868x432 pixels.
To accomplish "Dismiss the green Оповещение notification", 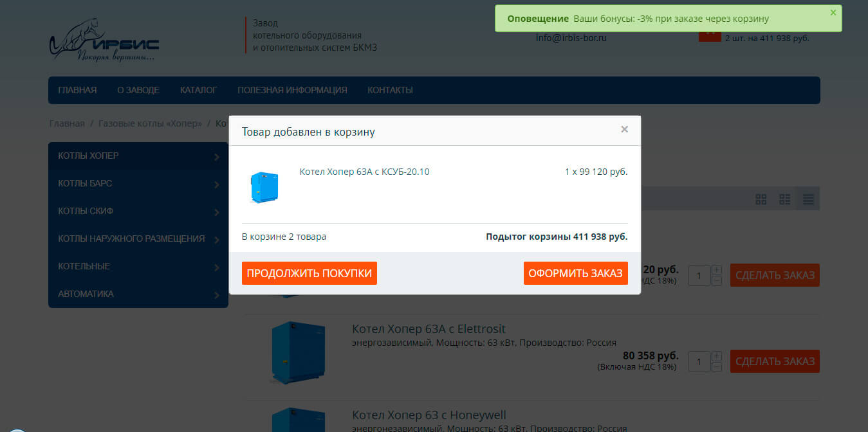I will pos(833,12).
